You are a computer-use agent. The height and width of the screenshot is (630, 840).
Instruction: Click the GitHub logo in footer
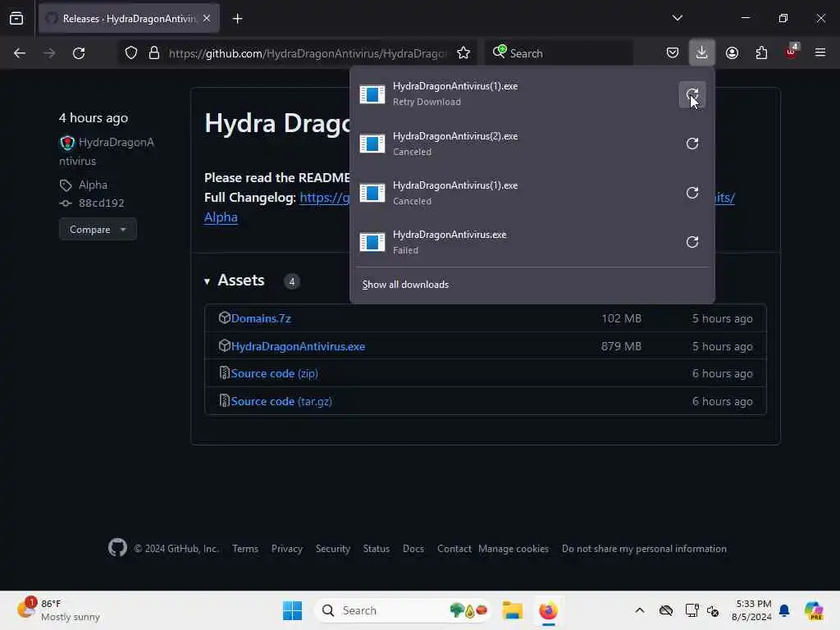pyautogui.click(x=117, y=548)
